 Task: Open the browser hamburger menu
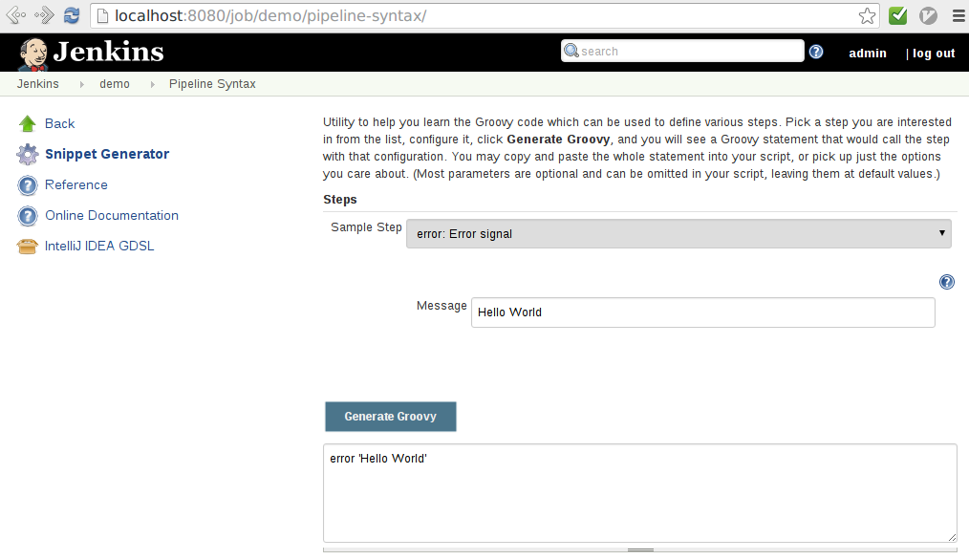pyautogui.click(x=958, y=15)
